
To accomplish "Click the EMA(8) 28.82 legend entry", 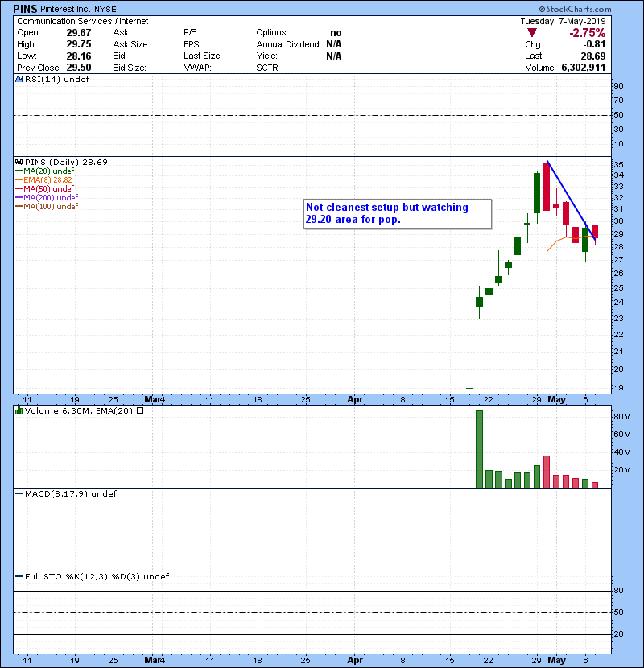I will tap(43, 179).
